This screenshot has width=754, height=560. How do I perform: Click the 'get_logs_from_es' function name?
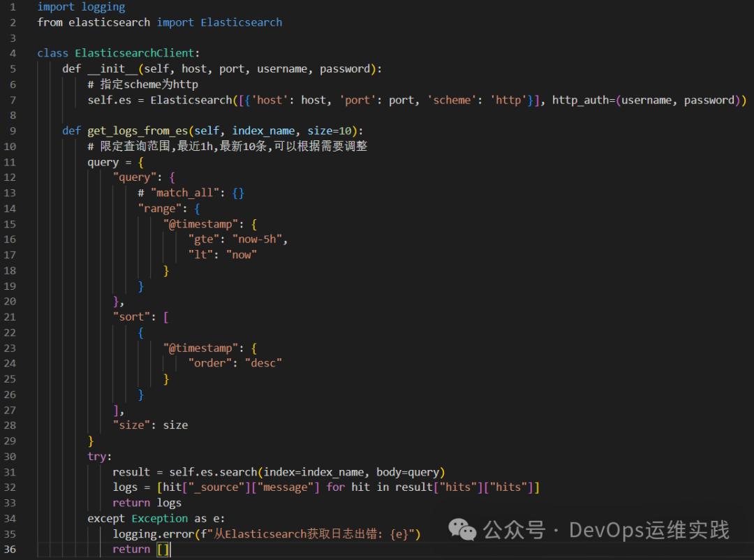[x=138, y=131]
